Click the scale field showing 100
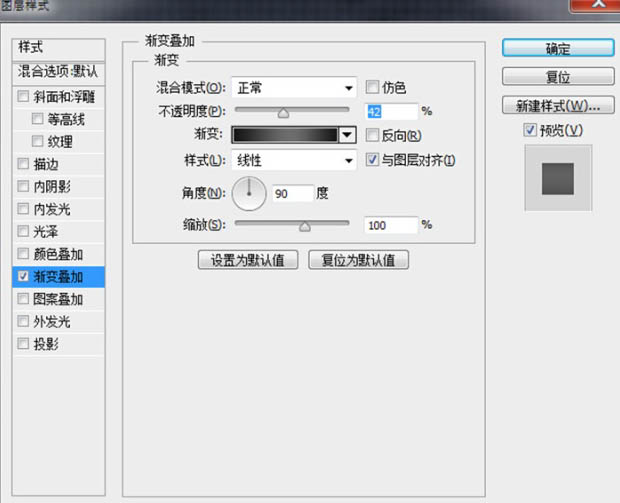The height and width of the screenshot is (503, 620). pos(391,225)
